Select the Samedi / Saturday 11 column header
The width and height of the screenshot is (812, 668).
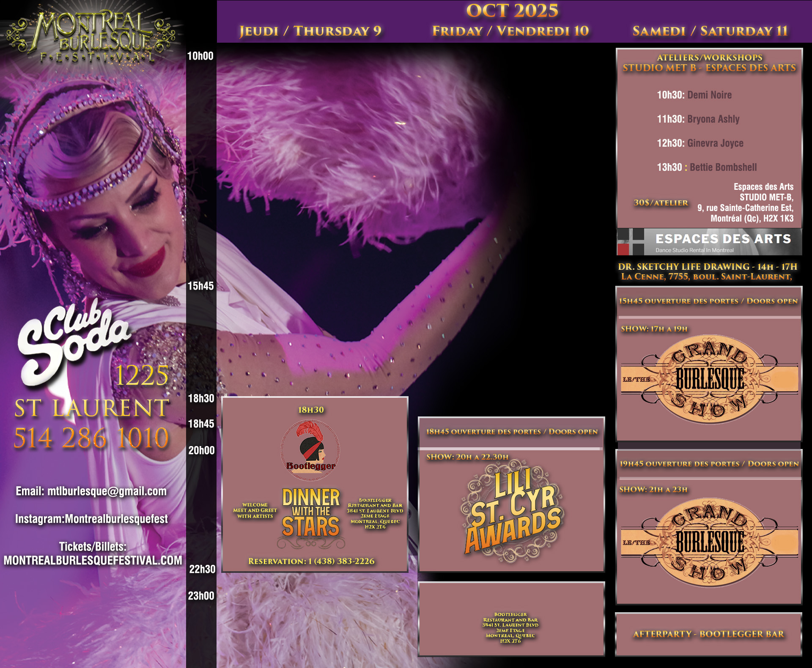(x=710, y=31)
